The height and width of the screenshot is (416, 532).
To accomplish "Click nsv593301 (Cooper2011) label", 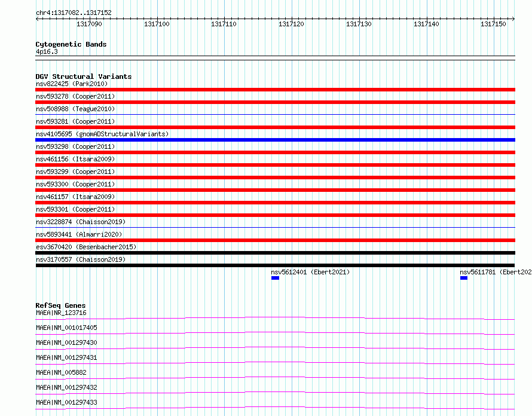I will coord(75,209).
